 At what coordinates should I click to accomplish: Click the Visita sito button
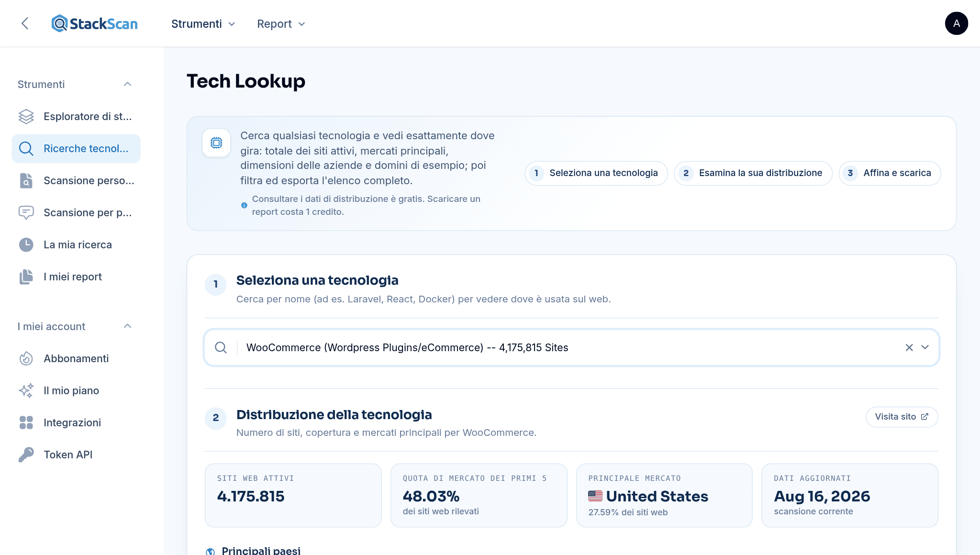[902, 417]
